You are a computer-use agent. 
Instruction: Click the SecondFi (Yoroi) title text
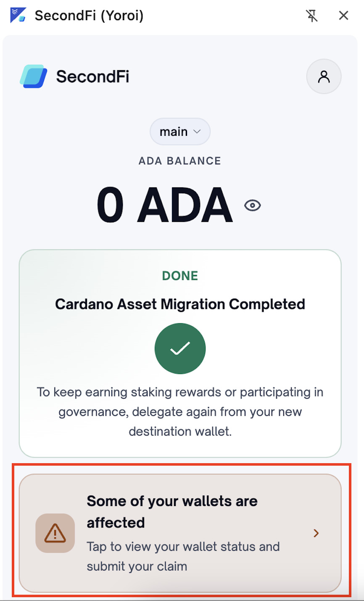(89, 16)
